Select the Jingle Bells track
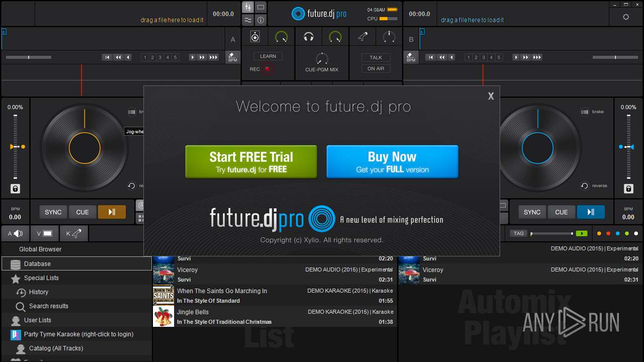644x362 pixels. coord(275,317)
